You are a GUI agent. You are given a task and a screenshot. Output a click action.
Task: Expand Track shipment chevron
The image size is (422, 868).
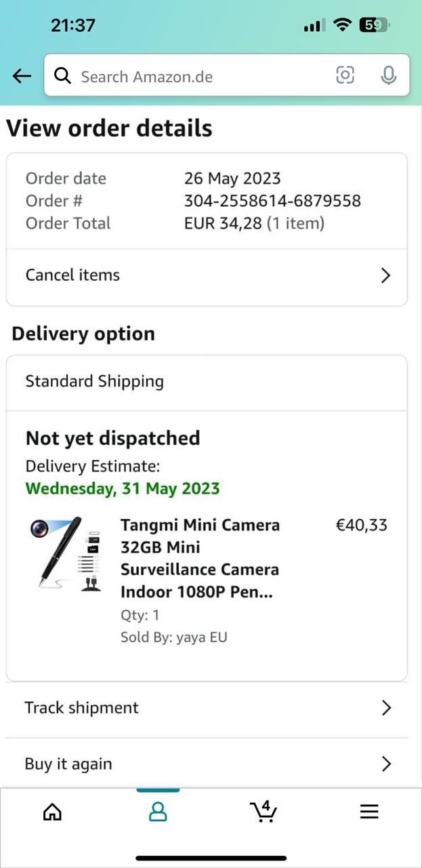pyautogui.click(x=386, y=708)
